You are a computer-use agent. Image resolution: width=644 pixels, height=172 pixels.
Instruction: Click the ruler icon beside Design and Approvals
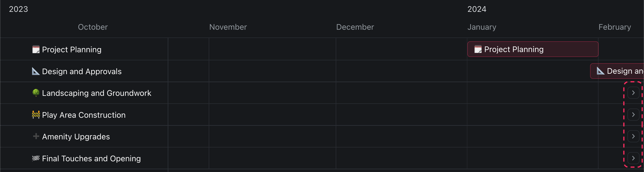[36, 71]
